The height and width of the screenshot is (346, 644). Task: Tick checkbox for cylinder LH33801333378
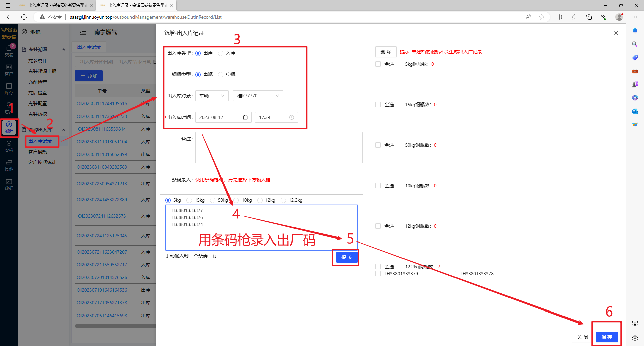(x=453, y=274)
